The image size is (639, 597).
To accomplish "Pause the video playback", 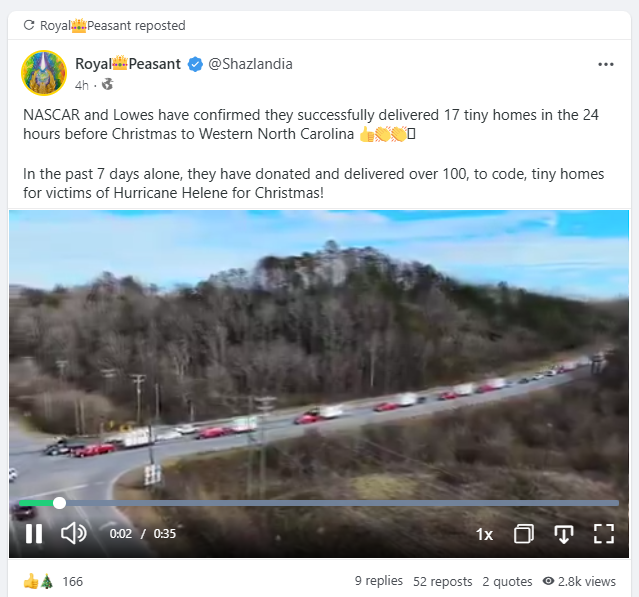I will tap(34, 533).
